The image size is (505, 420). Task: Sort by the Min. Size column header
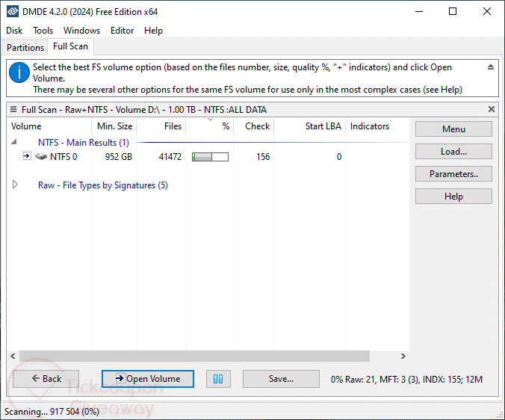(x=114, y=126)
